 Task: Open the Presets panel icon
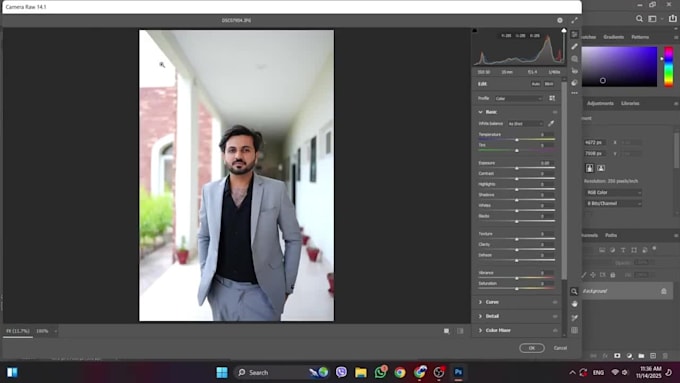pos(575,82)
